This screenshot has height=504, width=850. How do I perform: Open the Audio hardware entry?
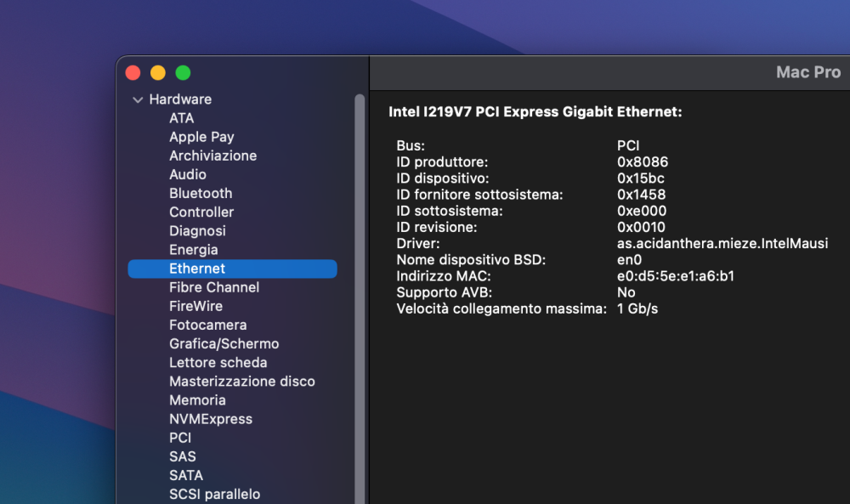coord(188,174)
